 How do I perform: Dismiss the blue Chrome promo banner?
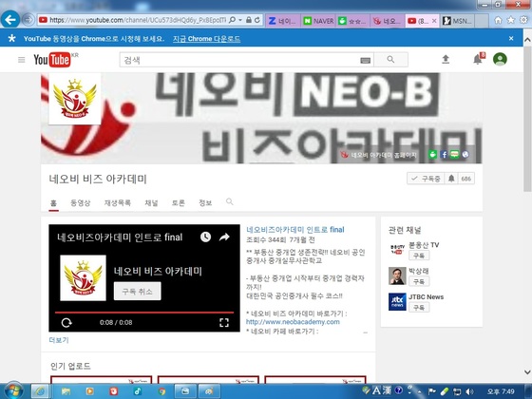[511, 38]
